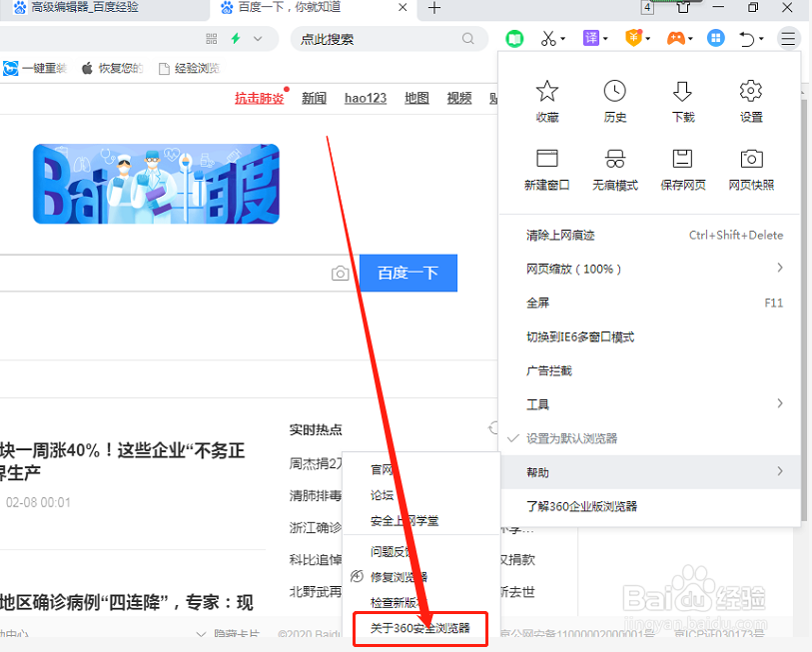Open a new tab with plus button
The height and width of the screenshot is (652, 812).
pyautogui.click(x=434, y=8)
